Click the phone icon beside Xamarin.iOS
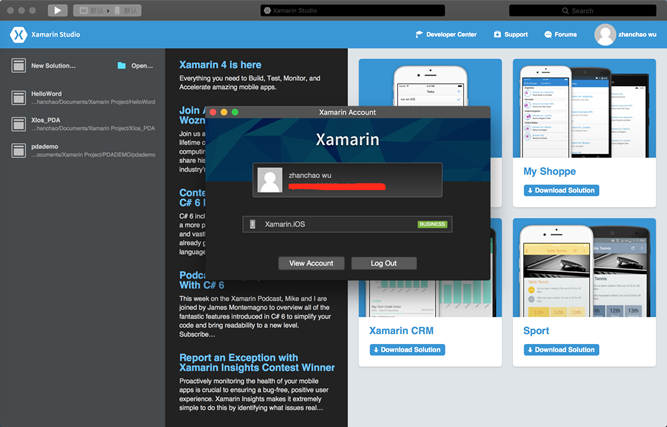The width and height of the screenshot is (667, 427). tap(252, 224)
